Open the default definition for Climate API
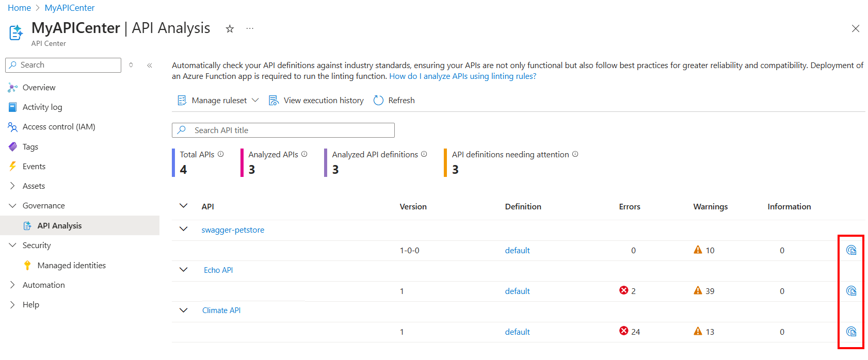 (517, 332)
